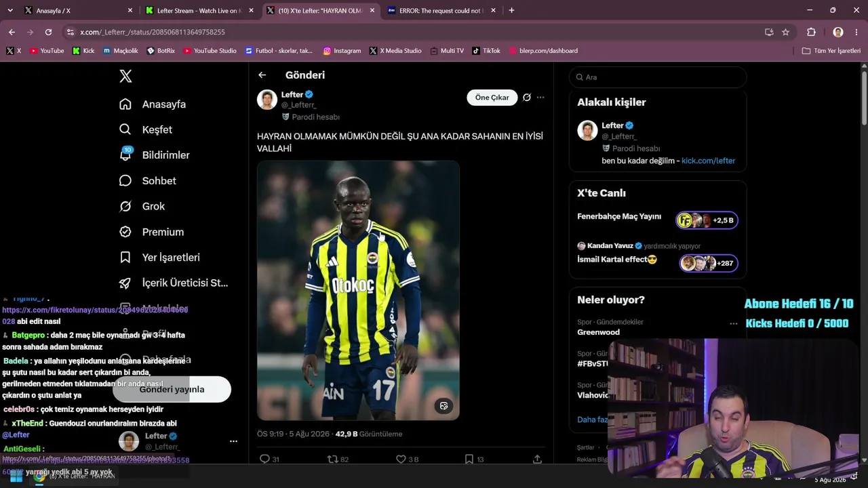Open the YouTube bookmark
The height and width of the screenshot is (488, 868).
click(x=47, y=51)
